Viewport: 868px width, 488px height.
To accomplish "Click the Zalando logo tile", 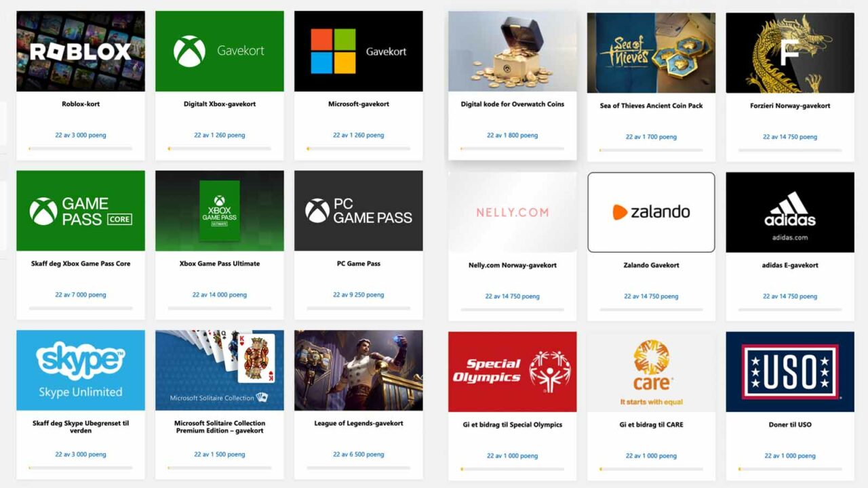I will [651, 212].
